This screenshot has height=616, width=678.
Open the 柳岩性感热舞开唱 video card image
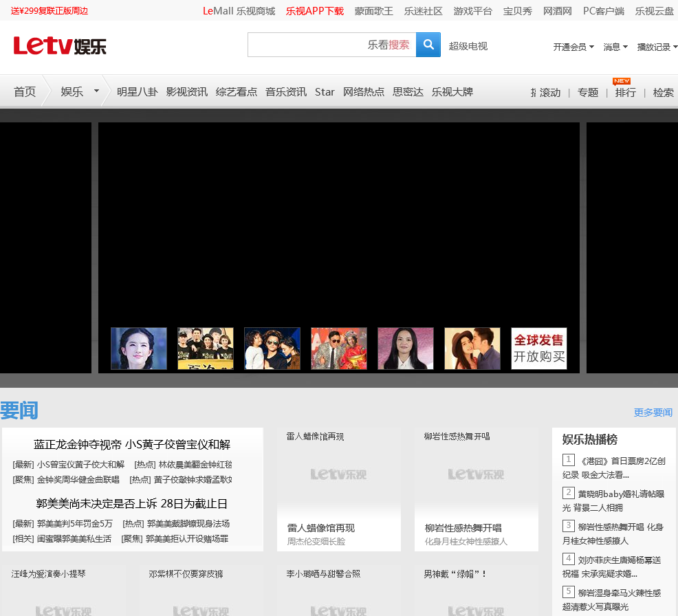(477, 474)
